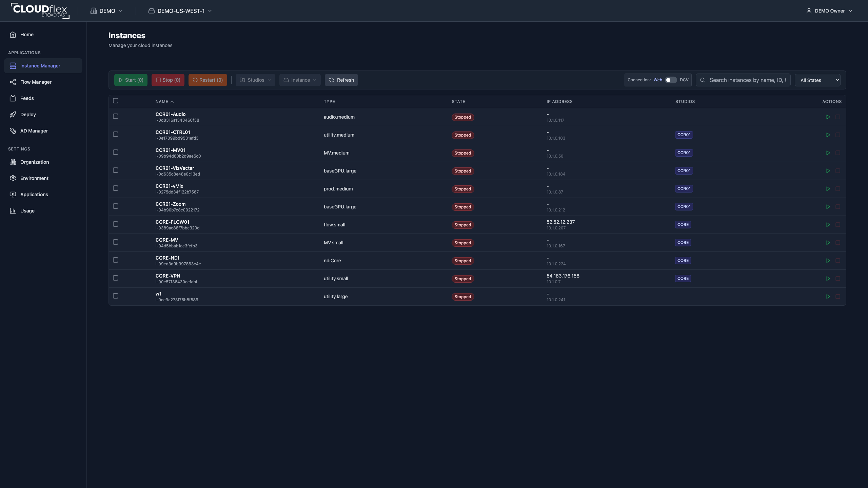This screenshot has height=488, width=868.
Task: Click the play icon for CORE-VPN
Action: pyautogui.click(x=828, y=279)
